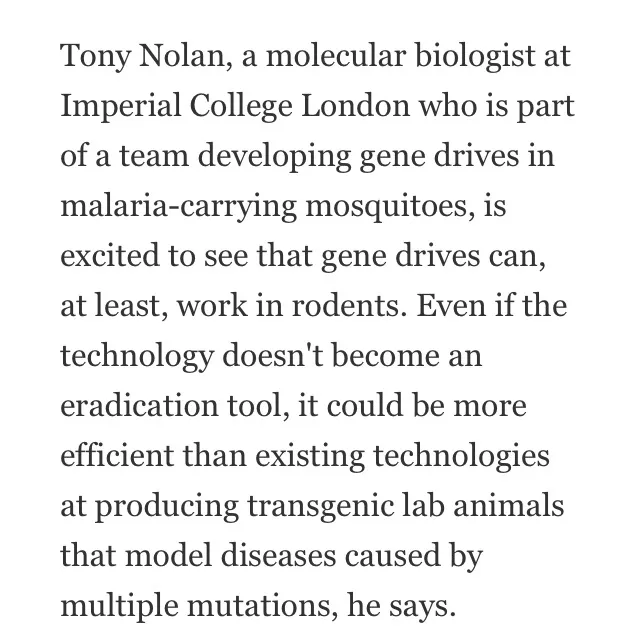Click the word 'technology' before doesn't
This screenshot has width=640, height=642.
coord(137,356)
